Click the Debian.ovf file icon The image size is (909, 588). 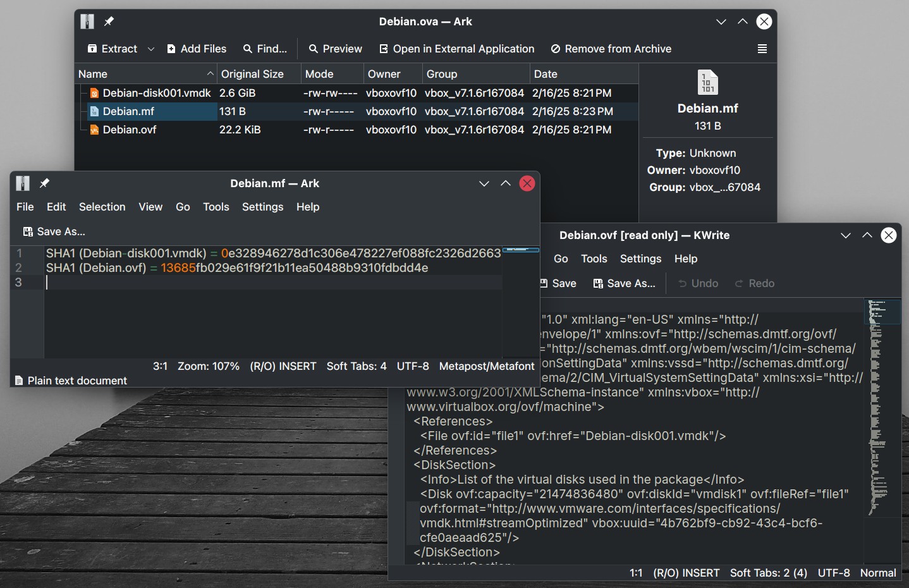[94, 130]
